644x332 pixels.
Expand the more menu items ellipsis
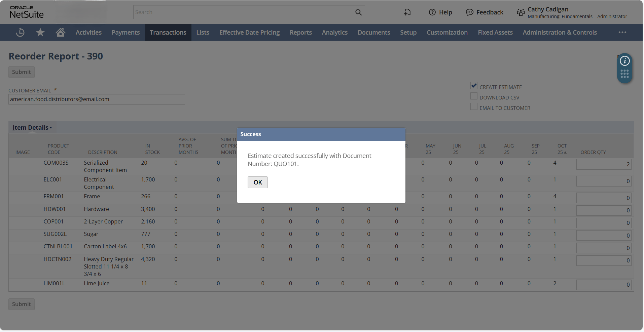click(x=622, y=33)
